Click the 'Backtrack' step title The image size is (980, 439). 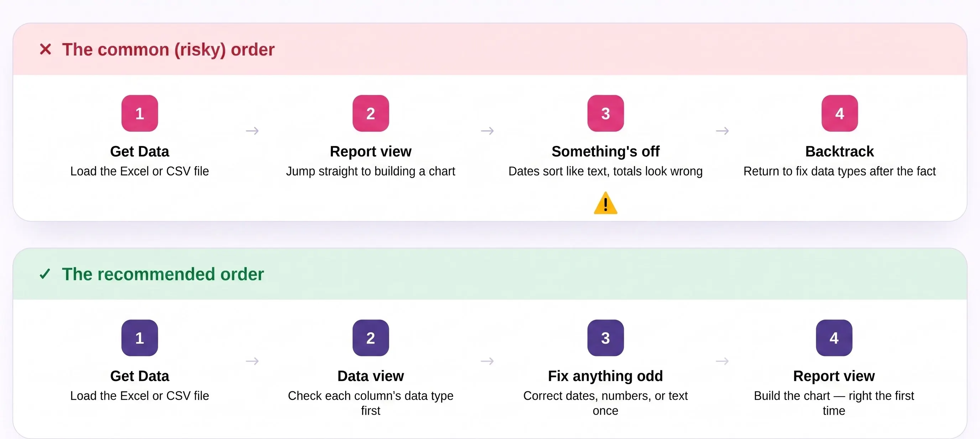point(840,151)
